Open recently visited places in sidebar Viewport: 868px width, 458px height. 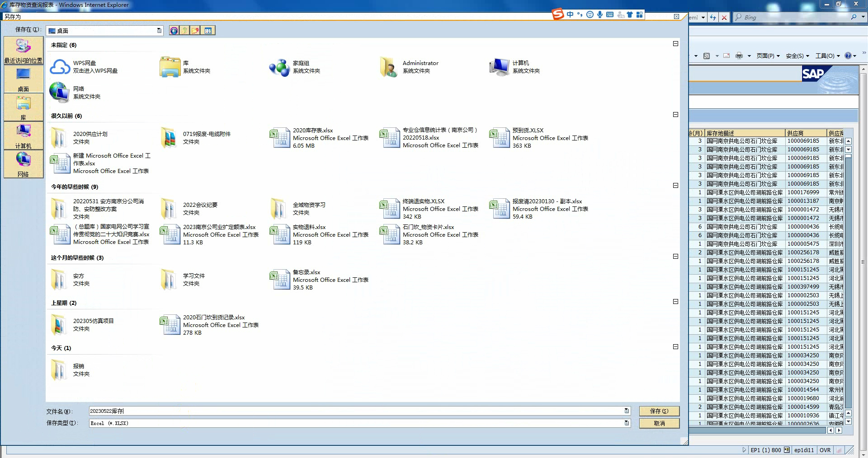pyautogui.click(x=24, y=51)
